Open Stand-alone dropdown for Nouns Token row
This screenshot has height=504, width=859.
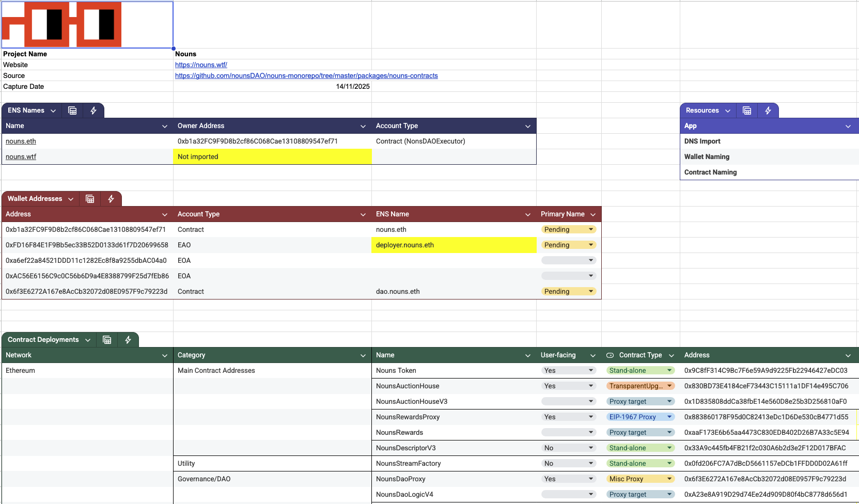coord(641,371)
